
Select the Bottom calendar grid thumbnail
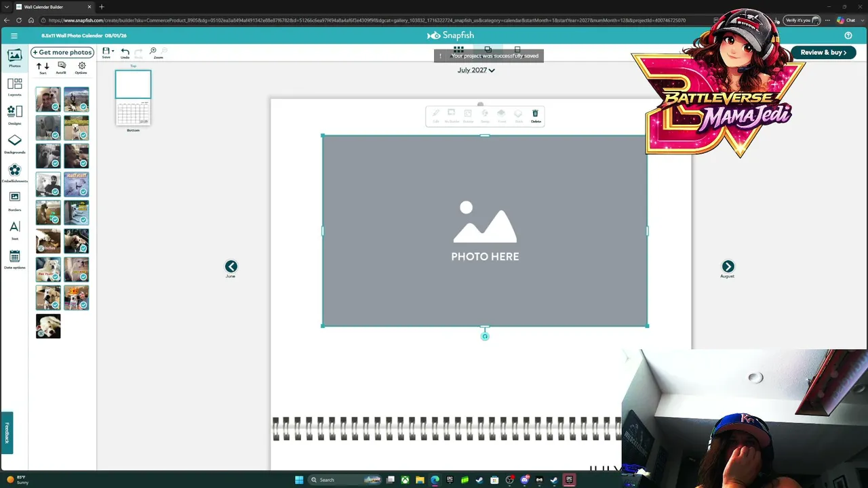click(x=133, y=113)
